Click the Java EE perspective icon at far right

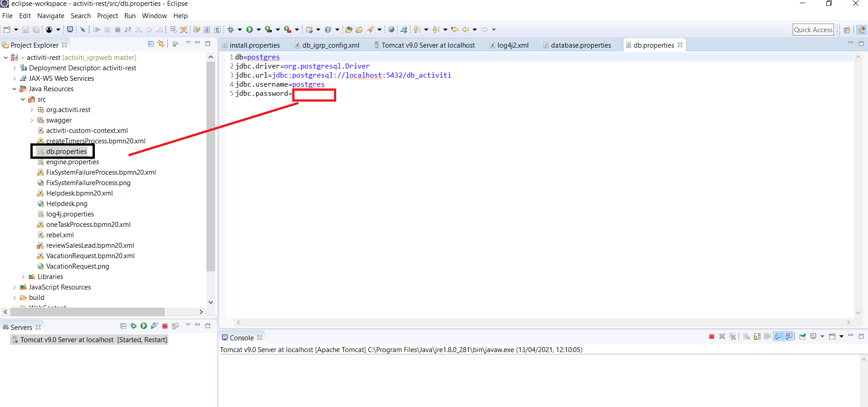pyautogui.click(x=861, y=30)
